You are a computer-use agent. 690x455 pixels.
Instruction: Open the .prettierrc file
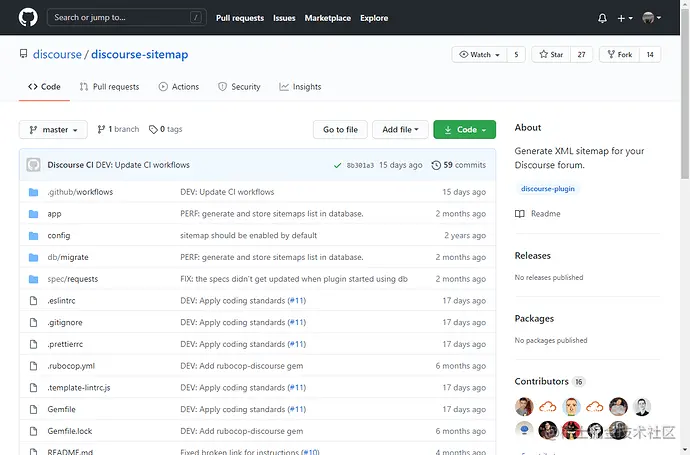tap(65, 344)
